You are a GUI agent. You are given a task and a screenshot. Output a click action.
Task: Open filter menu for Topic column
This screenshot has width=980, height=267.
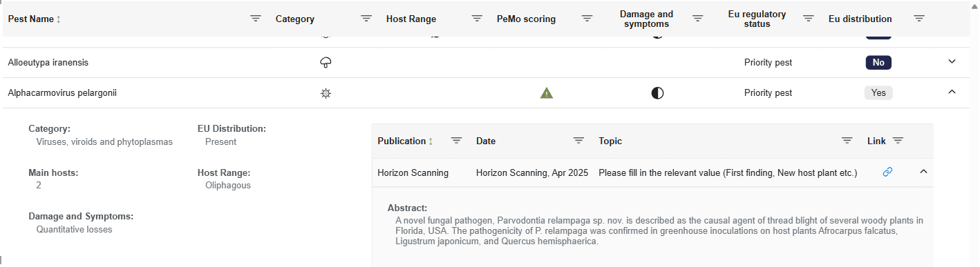[847, 141]
